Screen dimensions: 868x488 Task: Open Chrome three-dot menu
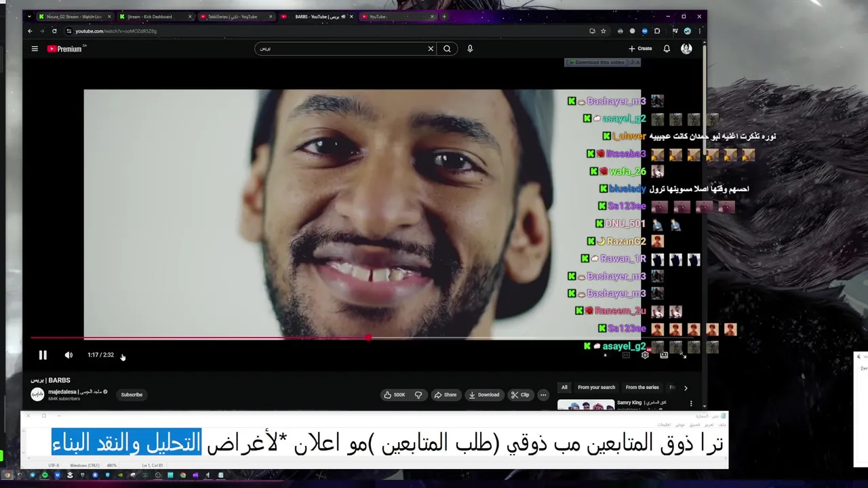699,31
